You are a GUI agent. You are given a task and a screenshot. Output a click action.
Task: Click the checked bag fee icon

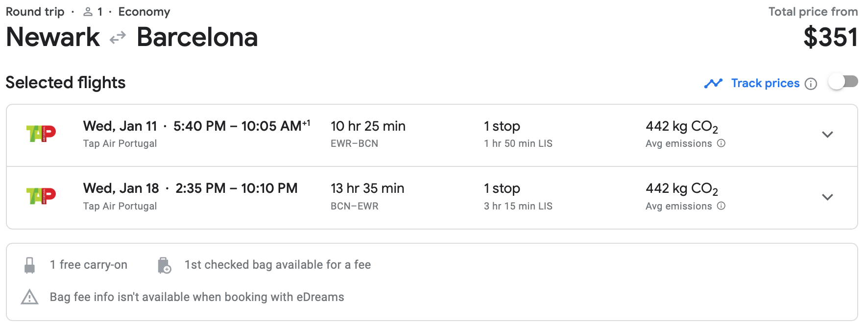(164, 265)
